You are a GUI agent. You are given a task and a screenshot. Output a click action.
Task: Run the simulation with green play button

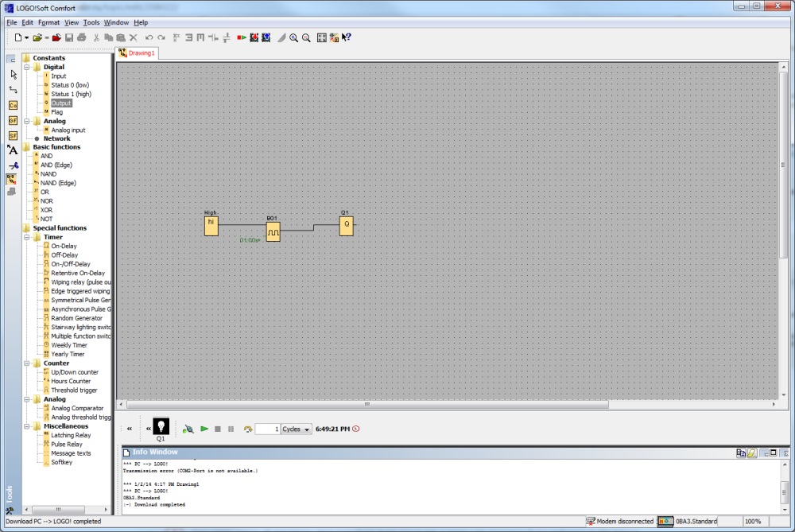pyautogui.click(x=204, y=429)
